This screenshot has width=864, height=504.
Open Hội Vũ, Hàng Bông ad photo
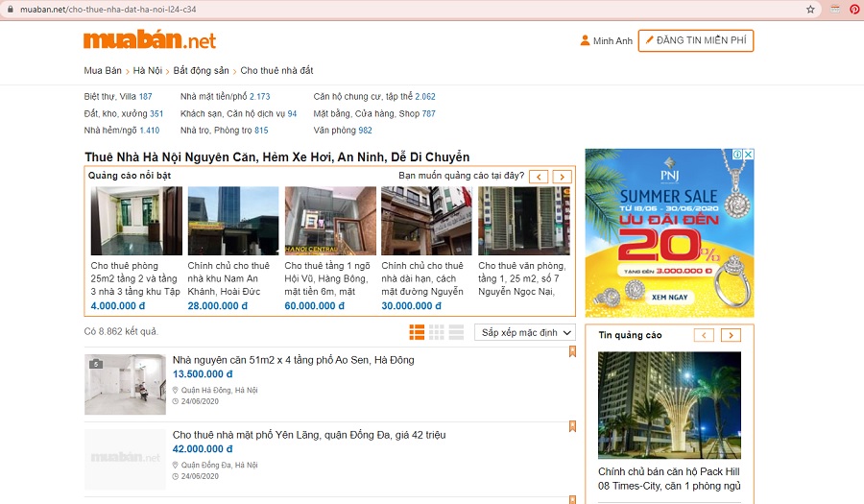point(330,221)
